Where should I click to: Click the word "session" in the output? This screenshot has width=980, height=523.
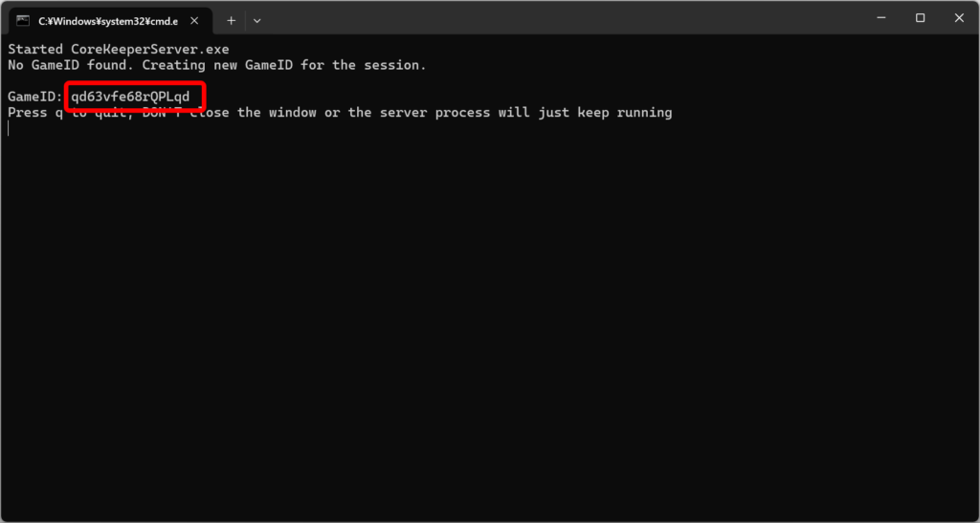pos(391,65)
